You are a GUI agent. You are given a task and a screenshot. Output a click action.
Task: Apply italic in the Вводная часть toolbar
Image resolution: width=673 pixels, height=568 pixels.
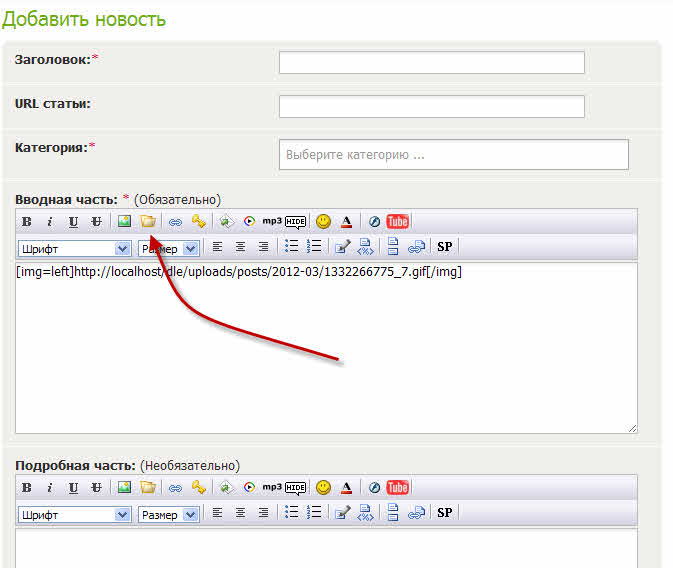pyautogui.click(x=50, y=222)
